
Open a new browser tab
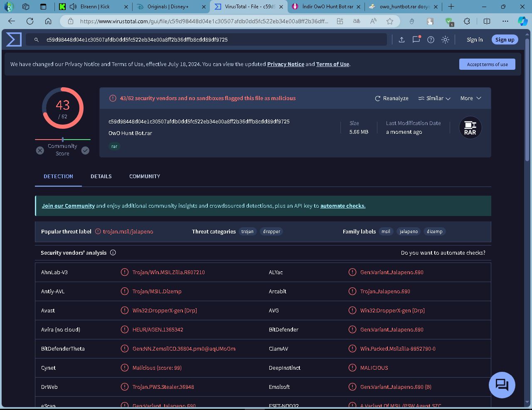(x=451, y=7)
